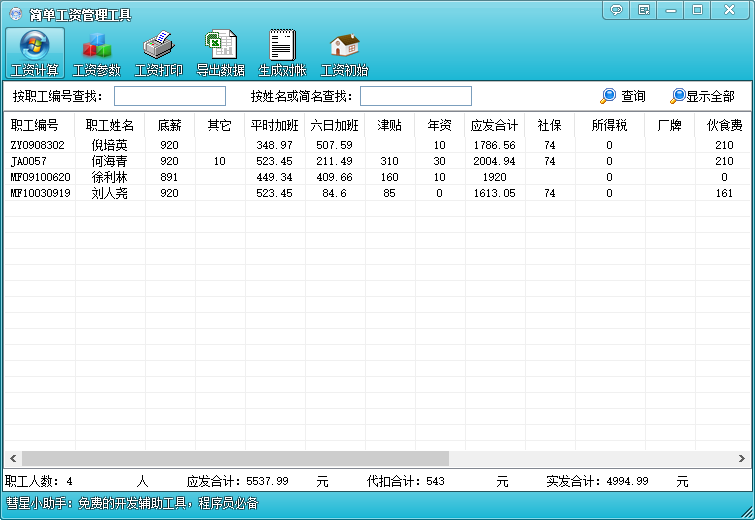This screenshot has height=520, width=755.
Task: Click the 查询 search button
Action: [623, 96]
